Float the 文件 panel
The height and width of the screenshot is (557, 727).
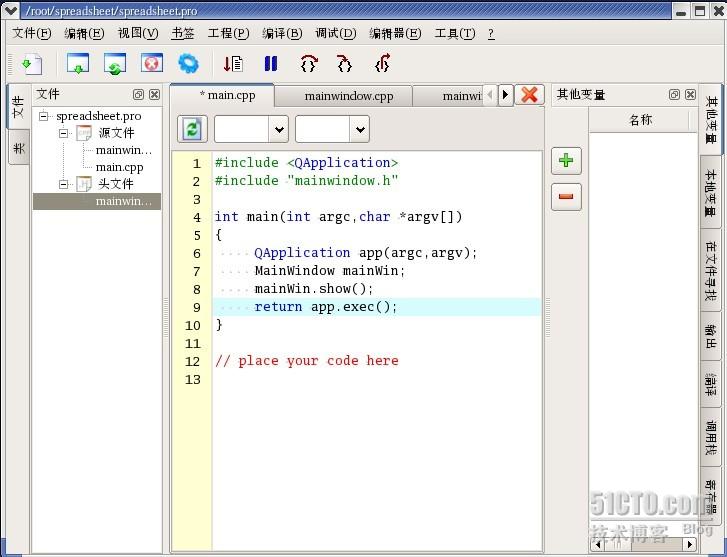coord(138,95)
